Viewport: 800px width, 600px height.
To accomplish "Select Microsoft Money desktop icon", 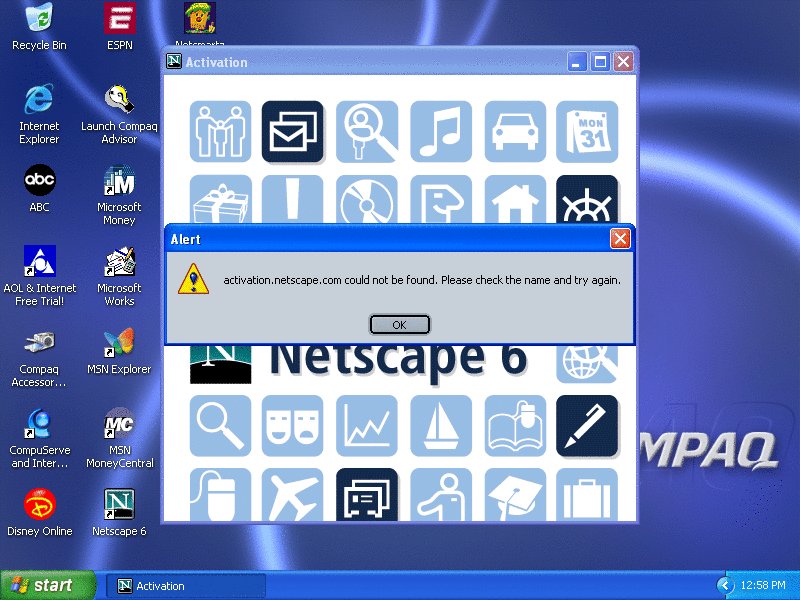I will 119,195.
